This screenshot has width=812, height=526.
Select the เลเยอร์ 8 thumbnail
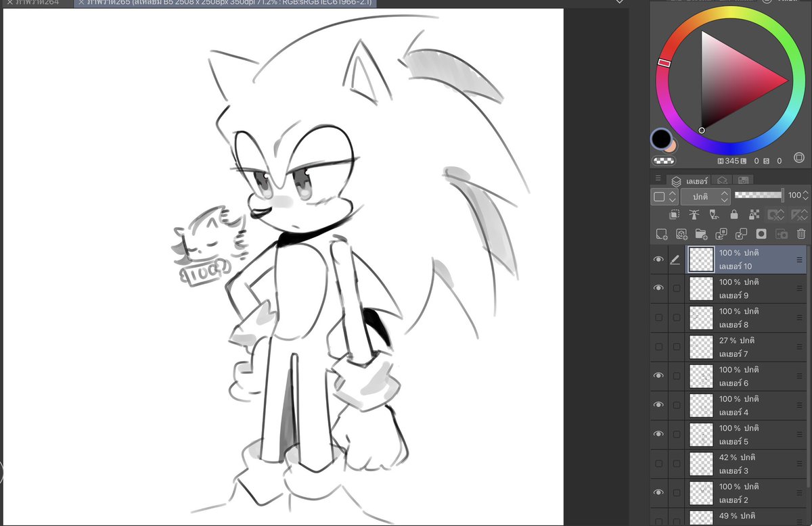point(702,318)
